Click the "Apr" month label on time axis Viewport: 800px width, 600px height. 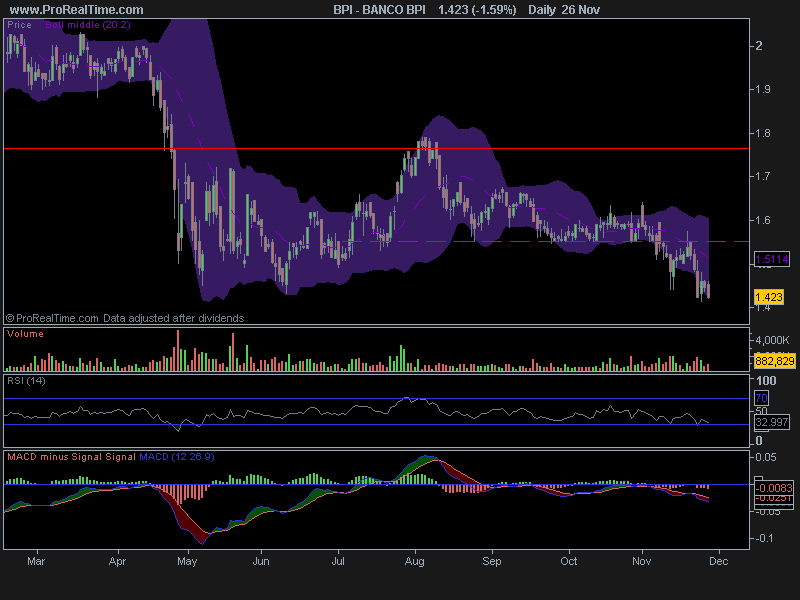click(x=117, y=561)
